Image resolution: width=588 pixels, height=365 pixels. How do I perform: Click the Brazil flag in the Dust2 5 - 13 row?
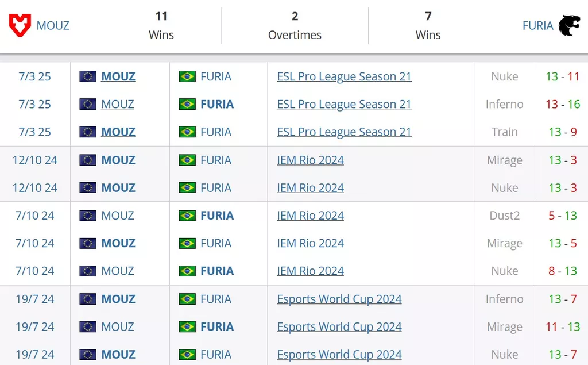(x=187, y=216)
